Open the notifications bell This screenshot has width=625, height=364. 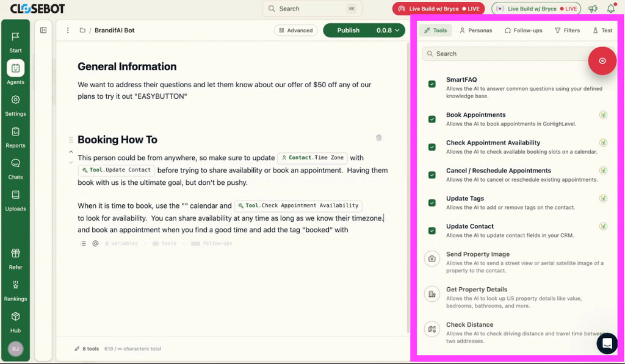(610, 9)
